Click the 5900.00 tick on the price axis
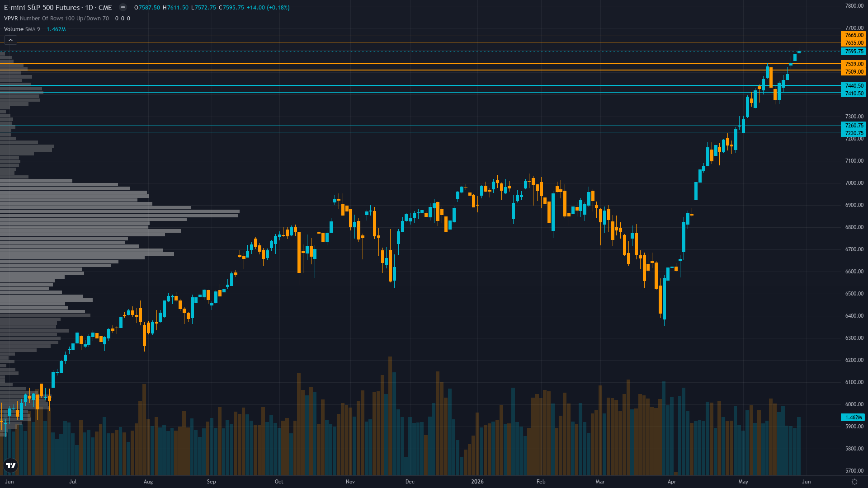Image resolution: width=868 pixels, height=488 pixels. coord(854,427)
